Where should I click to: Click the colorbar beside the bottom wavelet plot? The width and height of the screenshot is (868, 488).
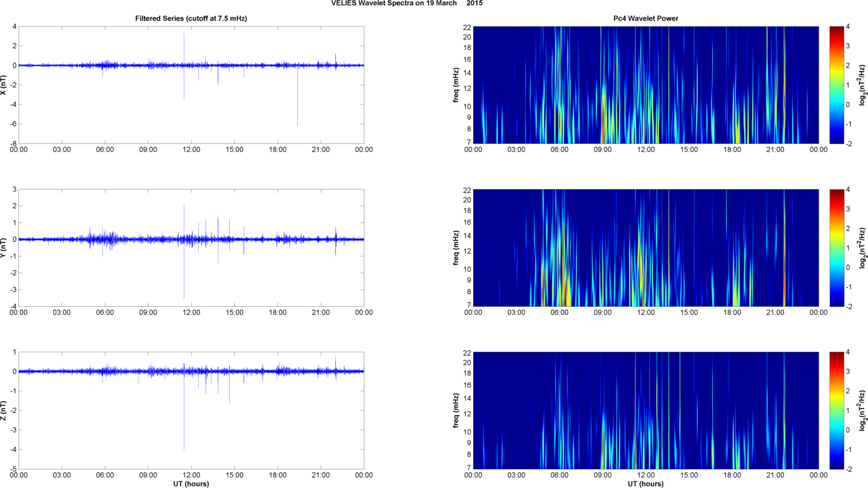coord(836,411)
